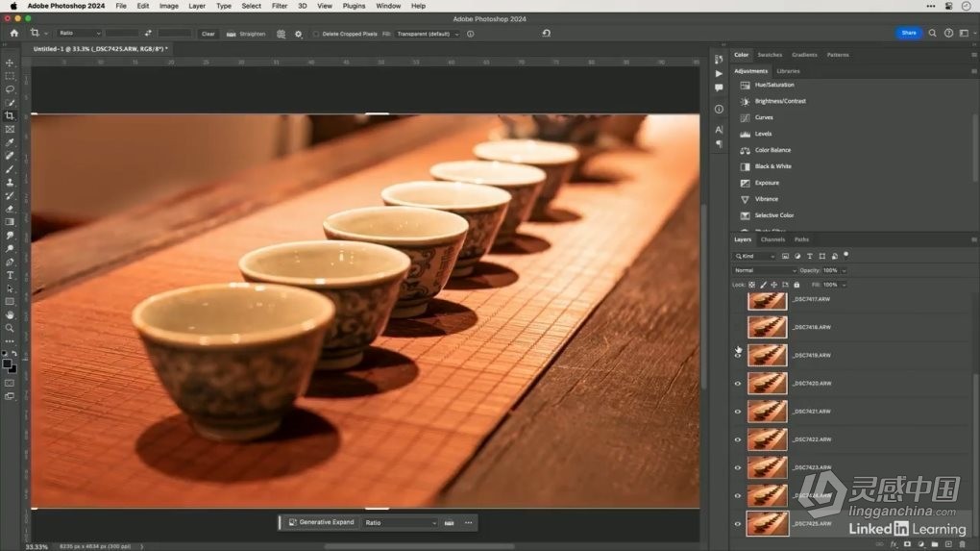Select the Gradient tool

10,222
